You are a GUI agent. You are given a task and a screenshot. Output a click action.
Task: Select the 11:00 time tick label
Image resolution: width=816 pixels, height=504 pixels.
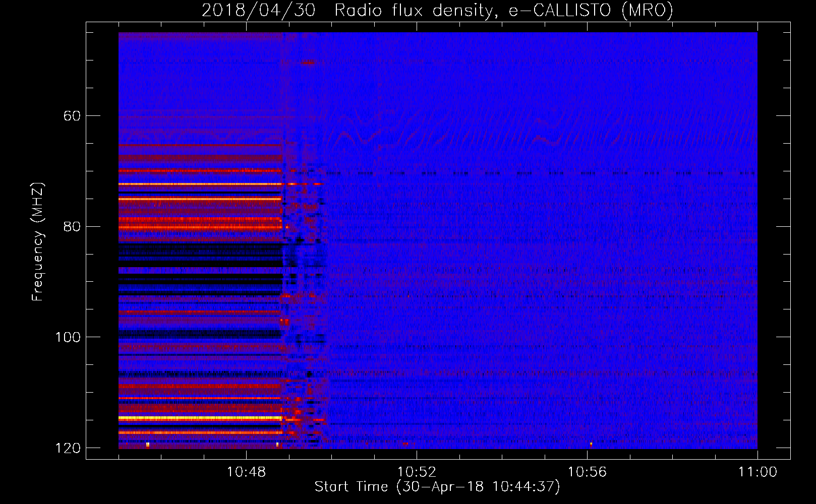pos(757,472)
